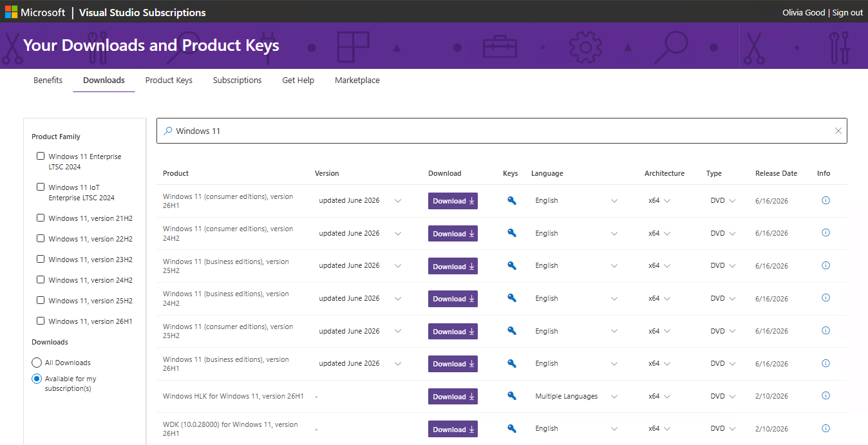Click the Microsoft logo
868x445 pixels.
[x=35, y=12]
